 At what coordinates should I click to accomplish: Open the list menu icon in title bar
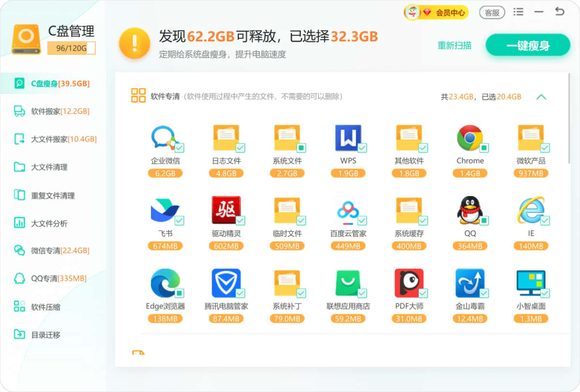coord(518,12)
